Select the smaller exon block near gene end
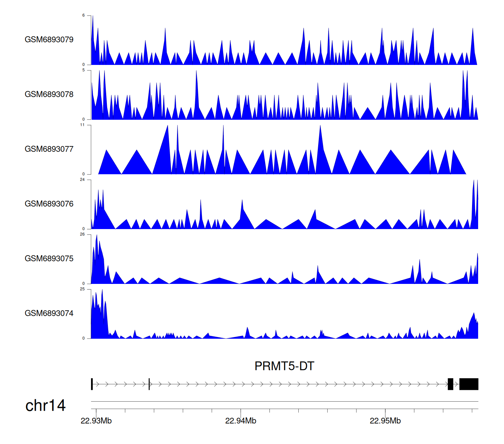This screenshot has height=444, width=504. tap(451, 384)
